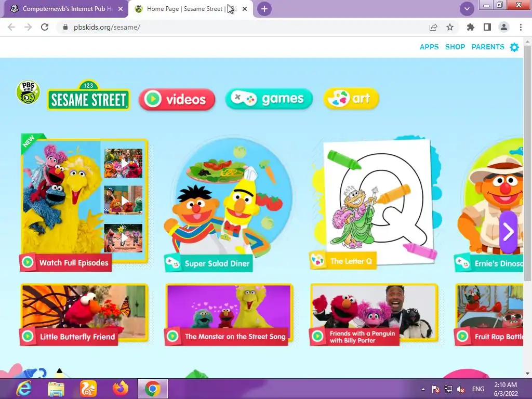Viewport: 532px width, 399px height.
Task: Go back in browser history
Action: (x=11, y=27)
